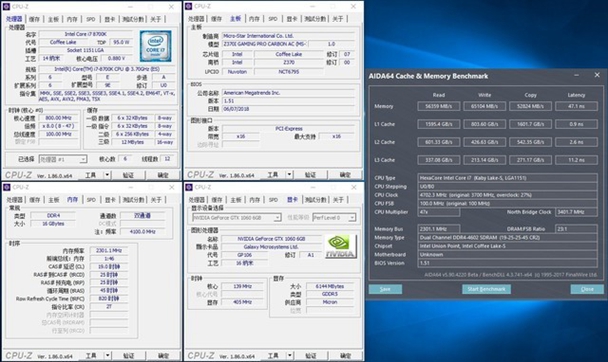
Task: Switch to 缓存 tab in processor window
Action: [34, 19]
